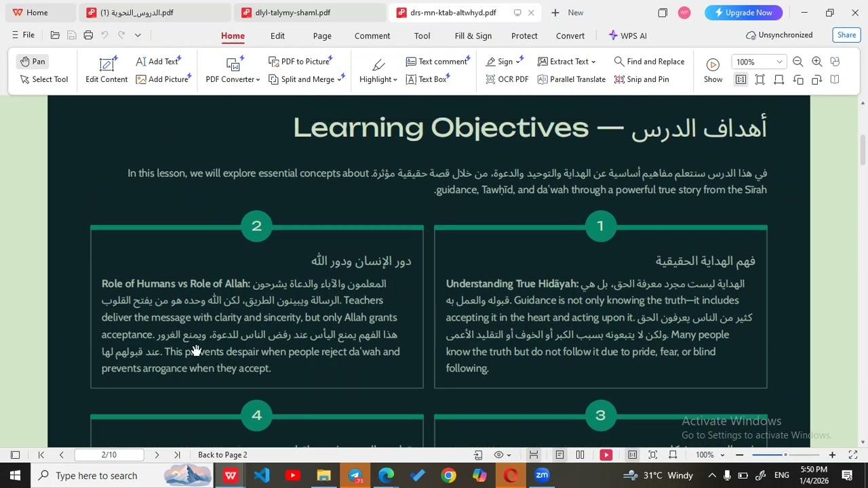This screenshot has width=868, height=488.
Task: Open WPS AI
Action: point(627,36)
